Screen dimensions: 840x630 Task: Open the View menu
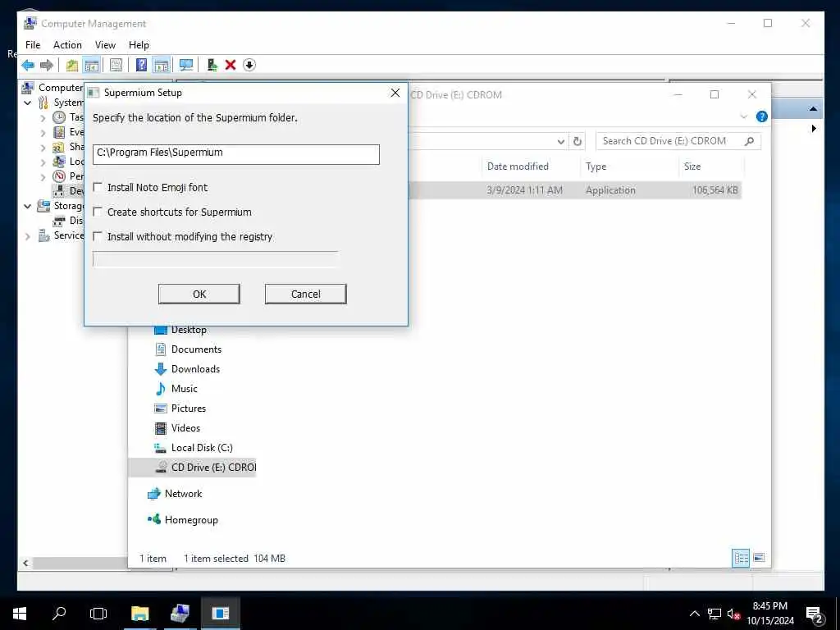tap(105, 45)
